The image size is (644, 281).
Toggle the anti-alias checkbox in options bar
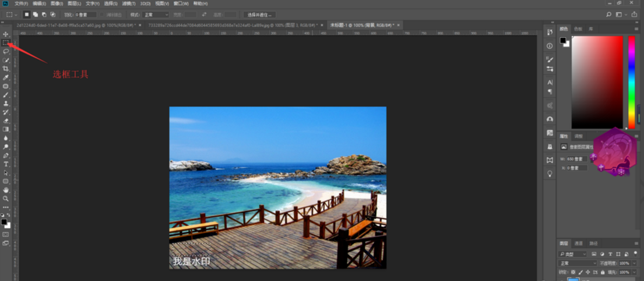[x=103, y=15]
